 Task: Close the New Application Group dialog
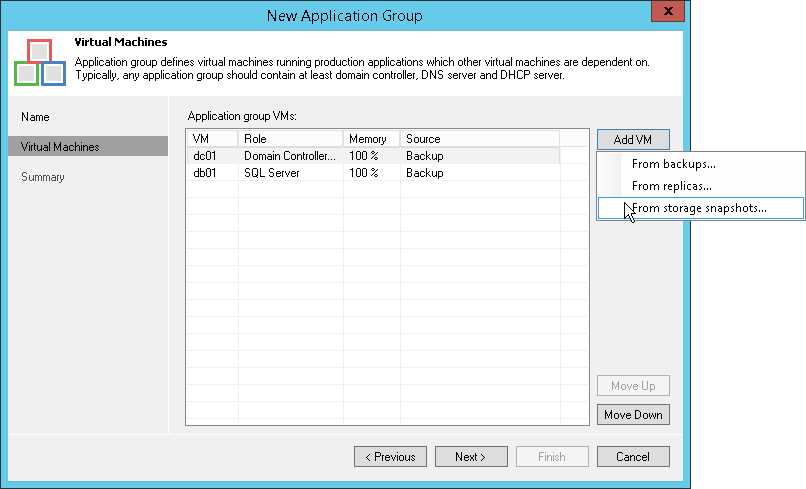[666, 14]
